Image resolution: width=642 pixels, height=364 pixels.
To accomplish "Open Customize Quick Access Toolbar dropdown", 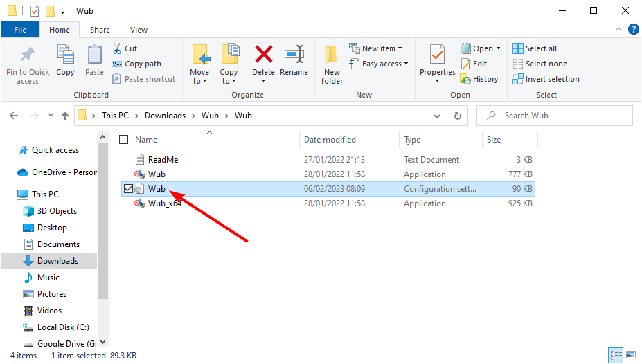I will click(x=62, y=12).
